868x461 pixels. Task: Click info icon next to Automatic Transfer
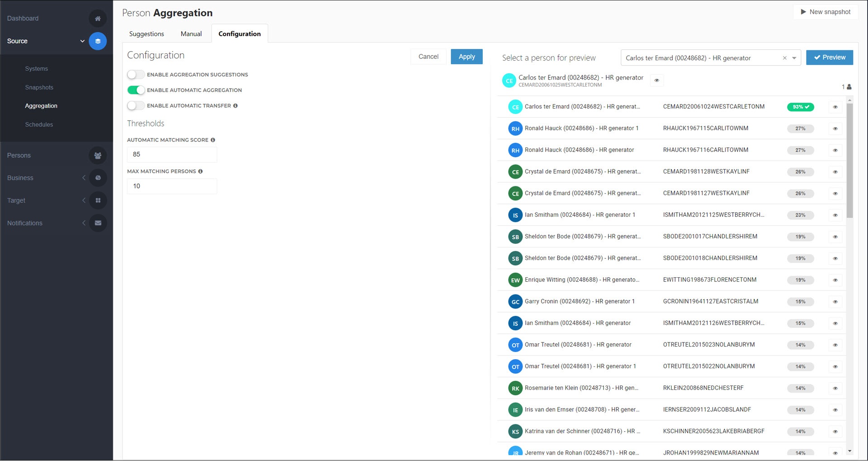coord(235,106)
